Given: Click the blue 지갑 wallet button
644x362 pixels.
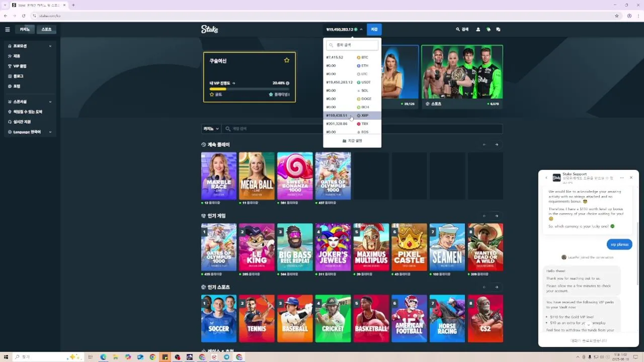Looking at the screenshot, I should tap(374, 30).
